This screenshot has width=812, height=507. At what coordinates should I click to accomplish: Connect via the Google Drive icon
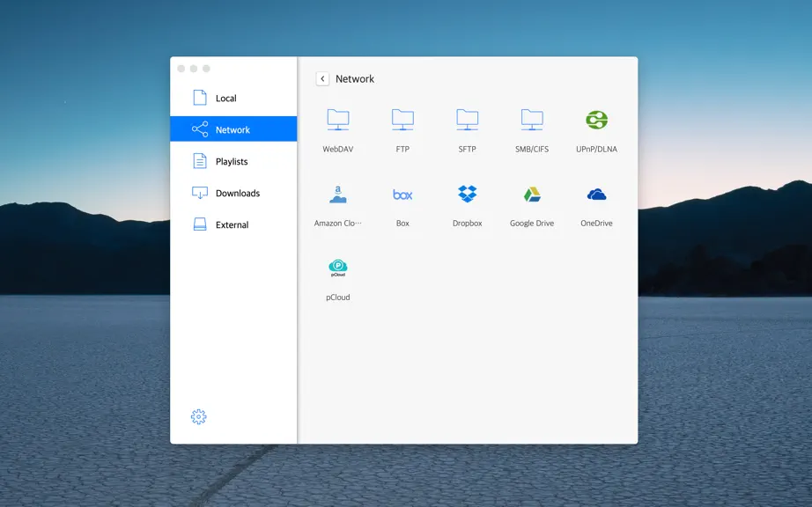pyautogui.click(x=532, y=195)
